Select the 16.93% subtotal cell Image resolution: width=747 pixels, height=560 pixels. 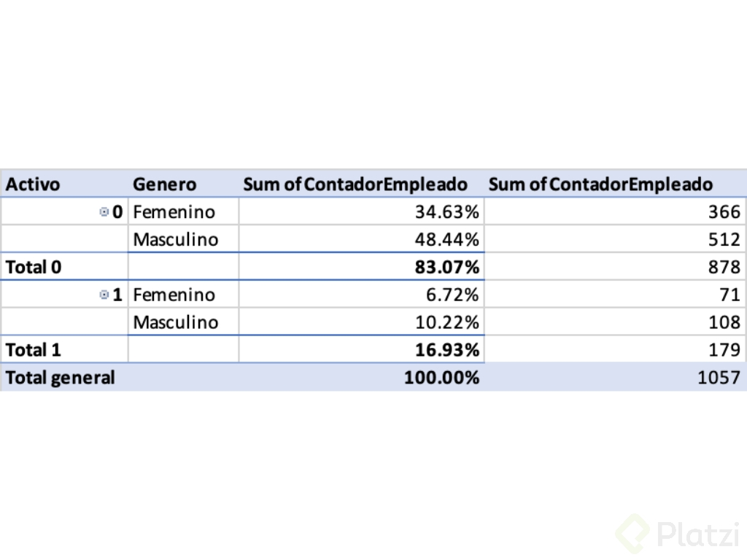pos(446,350)
